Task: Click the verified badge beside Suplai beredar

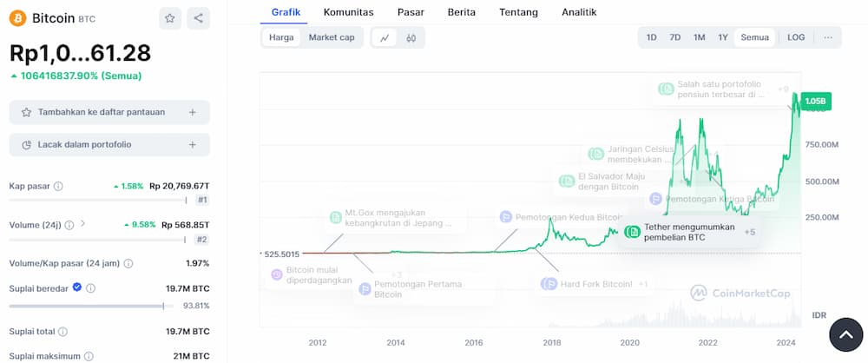Action: coord(77,287)
